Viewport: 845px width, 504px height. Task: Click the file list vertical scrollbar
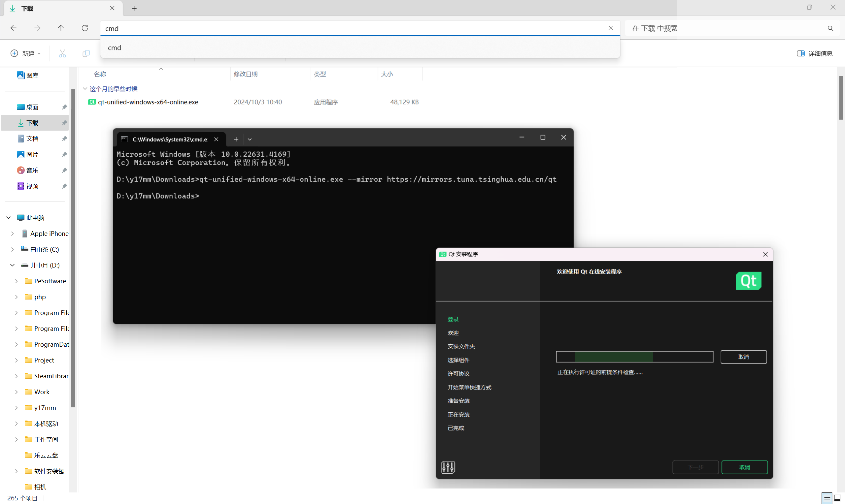pos(841,98)
